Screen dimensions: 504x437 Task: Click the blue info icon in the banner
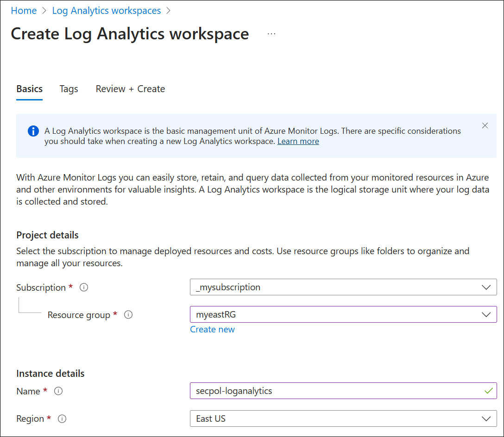click(x=33, y=131)
